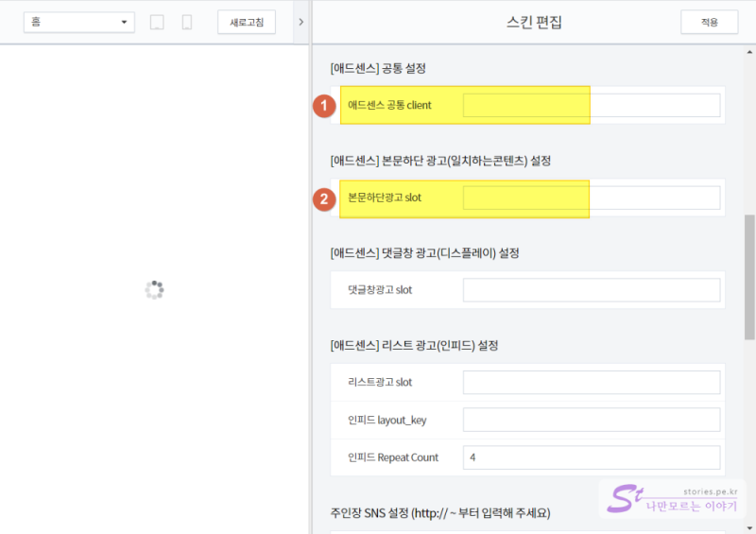The height and width of the screenshot is (534, 756).
Task: Select the 댓글창 광고(디스플레이) 설정 heading
Action: 424,253
